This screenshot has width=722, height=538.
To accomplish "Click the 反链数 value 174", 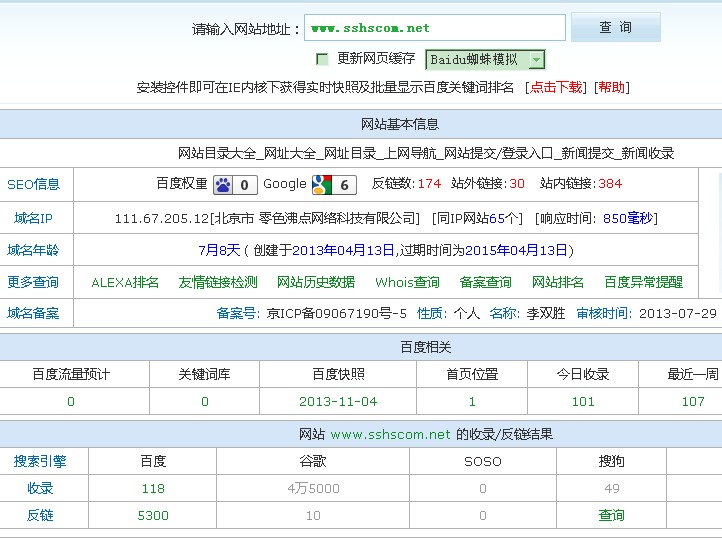I will pyautogui.click(x=429, y=184).
